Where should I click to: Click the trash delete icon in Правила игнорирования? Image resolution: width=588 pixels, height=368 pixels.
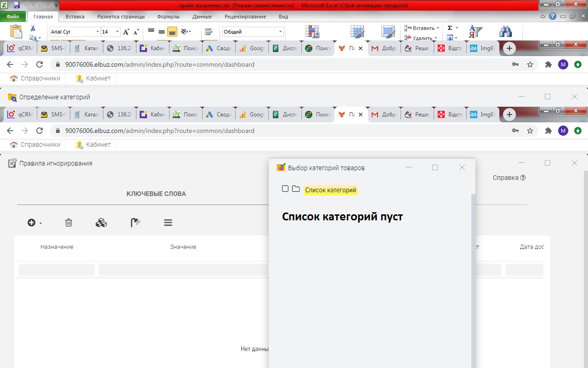click(x=68, y=223)
